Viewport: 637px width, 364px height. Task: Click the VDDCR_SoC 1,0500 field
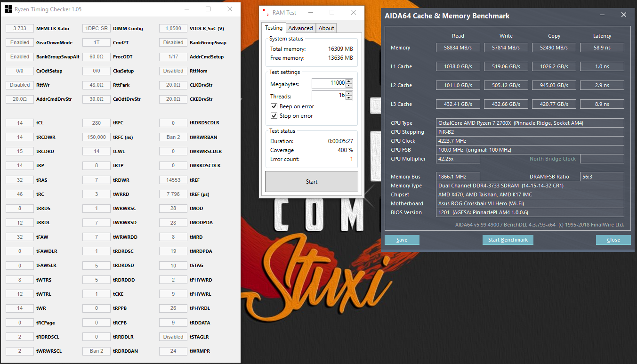[173, 28]
